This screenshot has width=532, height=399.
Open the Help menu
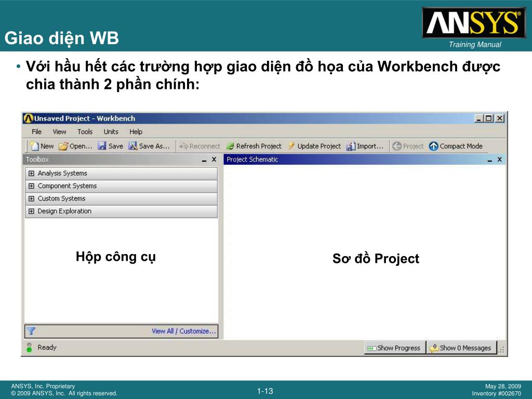click(x=136, y=131)
